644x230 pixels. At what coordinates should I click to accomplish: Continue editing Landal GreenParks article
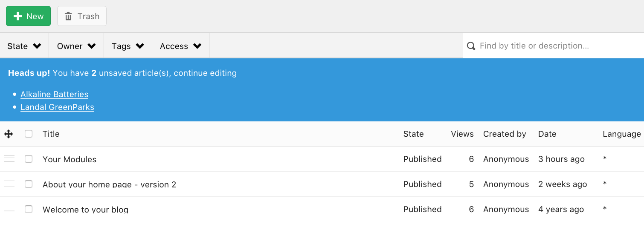[57, 107]
